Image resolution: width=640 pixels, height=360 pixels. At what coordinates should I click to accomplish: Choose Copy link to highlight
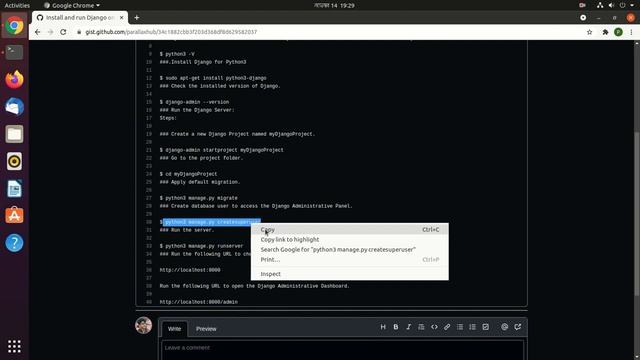pyautogui.click(x=350, y=240)
